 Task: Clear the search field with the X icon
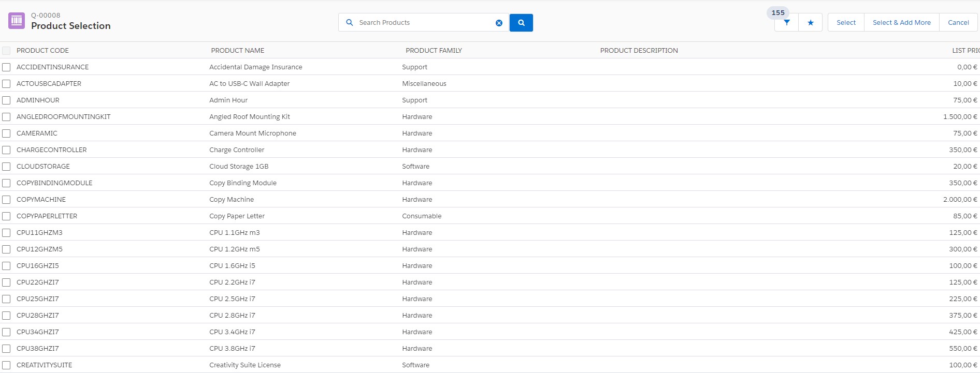[499, 23]
